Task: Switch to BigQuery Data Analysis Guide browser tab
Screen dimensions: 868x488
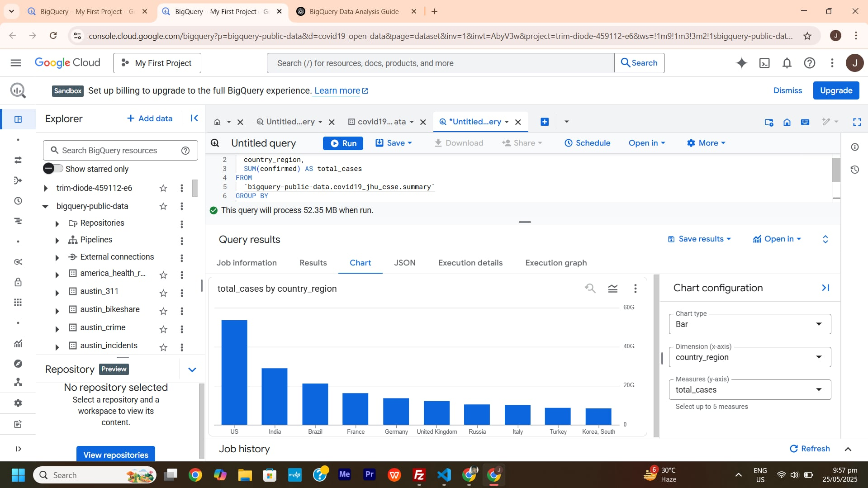Action: click(x=354, y=12)
